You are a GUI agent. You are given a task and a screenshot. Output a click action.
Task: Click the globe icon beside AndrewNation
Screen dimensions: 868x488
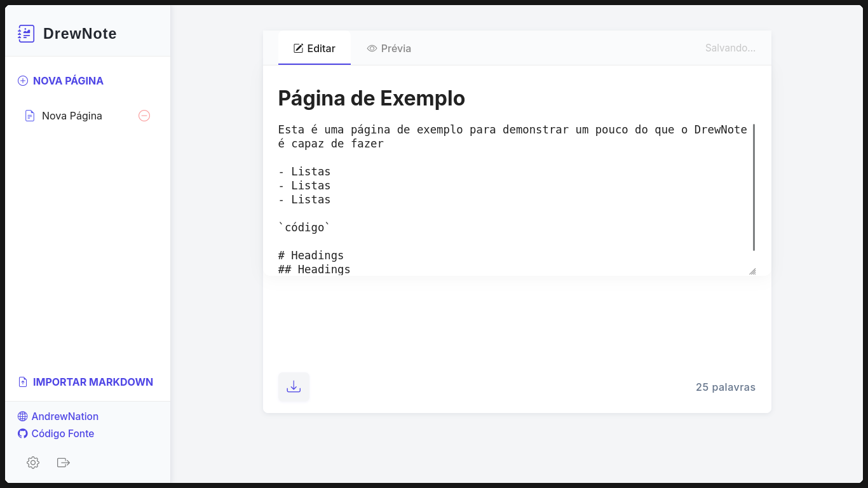23,416
